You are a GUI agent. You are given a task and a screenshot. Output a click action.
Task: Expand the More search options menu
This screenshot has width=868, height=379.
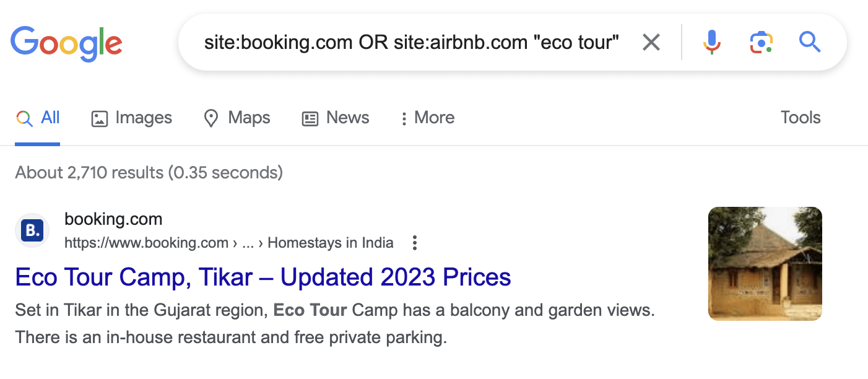pyautogui.click(x=428, y=118)
